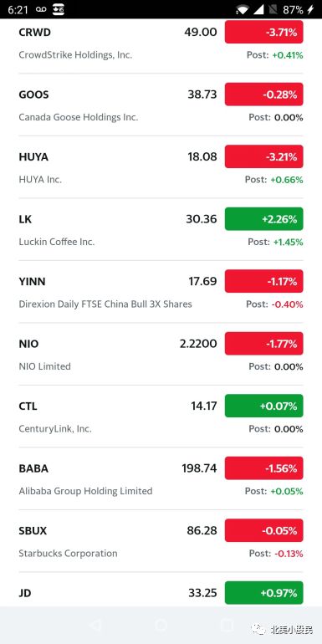322x644 pixels.
Task: Toggle the CRWD -3.71% change badge
Action: click(x=263, y=33)
